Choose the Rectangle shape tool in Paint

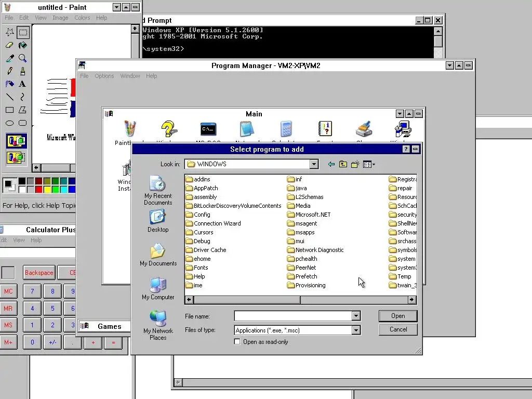click(x=9, y=110)
